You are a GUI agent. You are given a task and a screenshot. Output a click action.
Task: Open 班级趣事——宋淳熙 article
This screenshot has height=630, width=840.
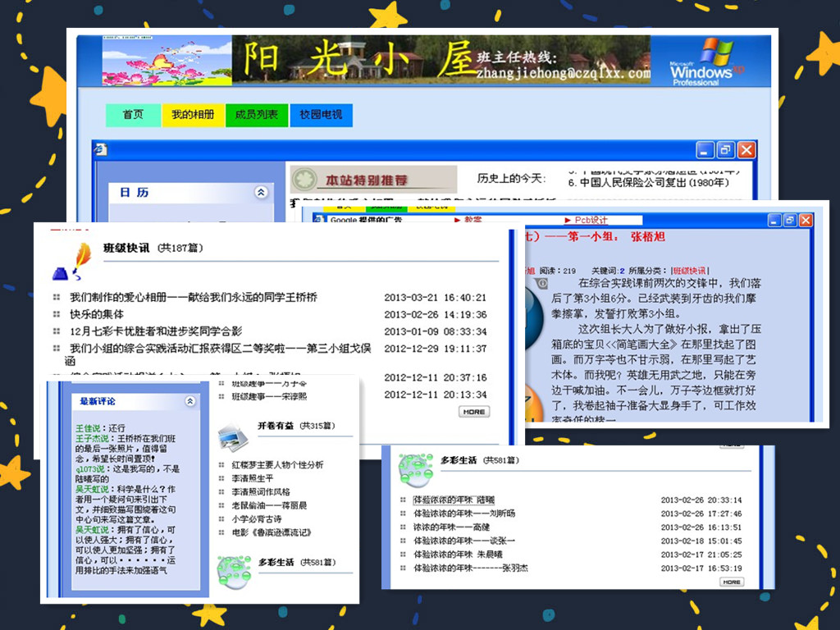click(269, 397)
